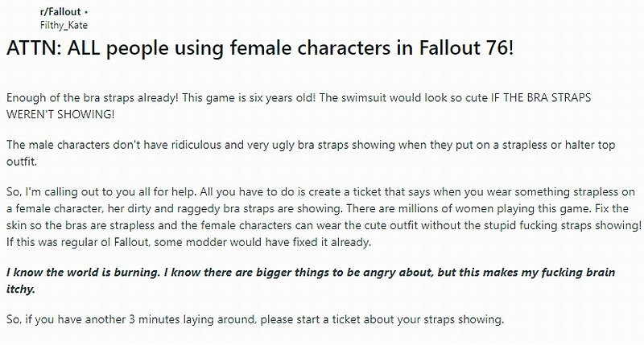Click the bold italic word "itchy."

coord(23,287)
